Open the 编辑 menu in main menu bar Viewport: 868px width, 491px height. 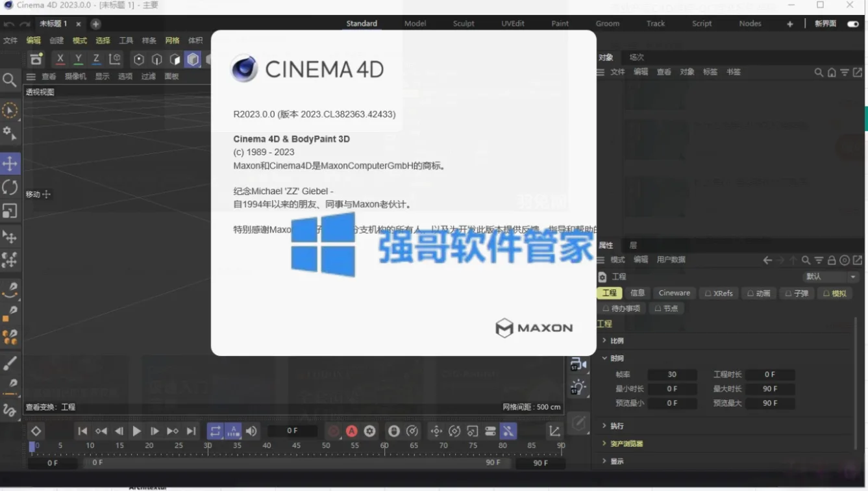pos(34,40)
